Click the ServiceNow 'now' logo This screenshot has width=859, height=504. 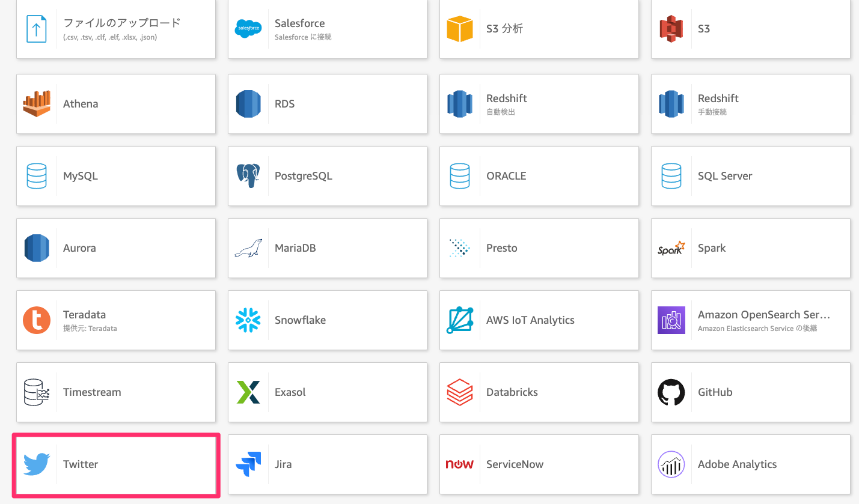point(460,464)
